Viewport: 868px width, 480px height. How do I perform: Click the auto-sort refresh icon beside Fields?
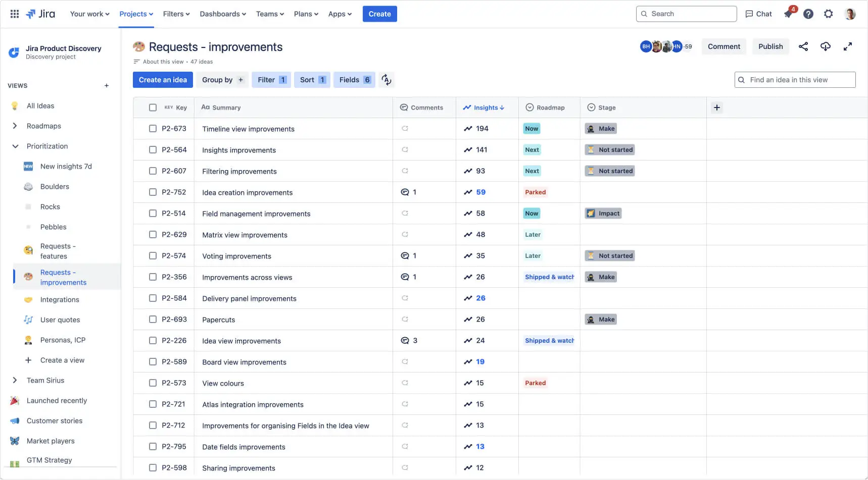387,80
